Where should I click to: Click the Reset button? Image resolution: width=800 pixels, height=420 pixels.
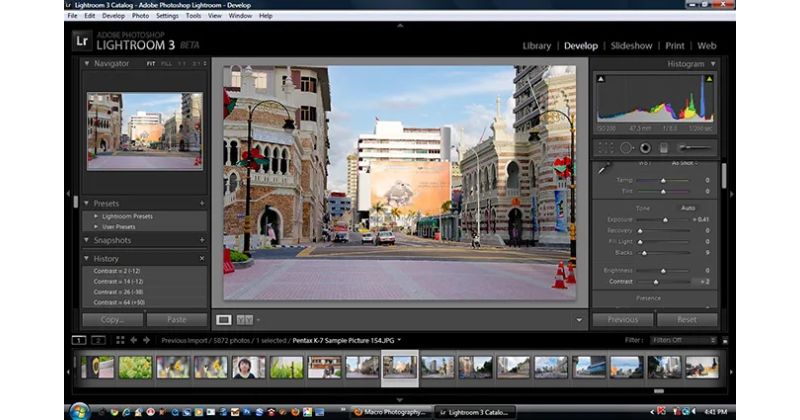click(x=687, y=319)
